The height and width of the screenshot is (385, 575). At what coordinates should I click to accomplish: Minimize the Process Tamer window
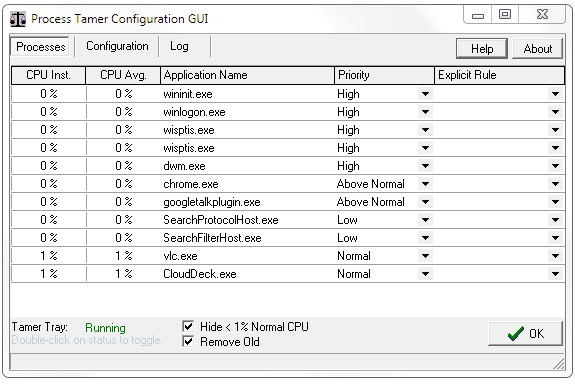[478, 15]
